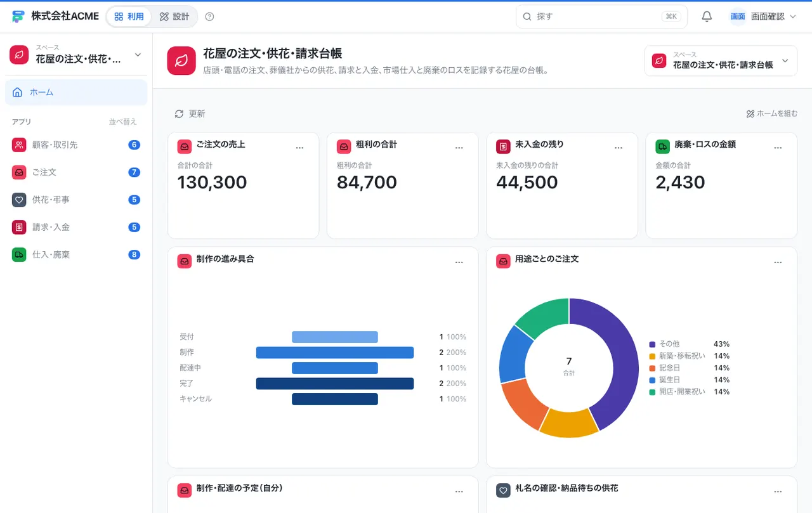Click the 2,430 loss amount value
This screenshot has height=513, width=812.
coord(680,183)
